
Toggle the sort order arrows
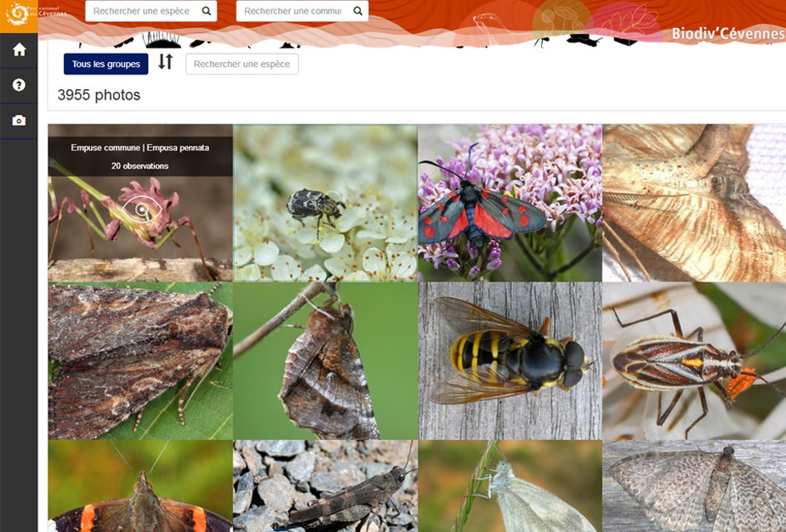(x=165, y=62)
